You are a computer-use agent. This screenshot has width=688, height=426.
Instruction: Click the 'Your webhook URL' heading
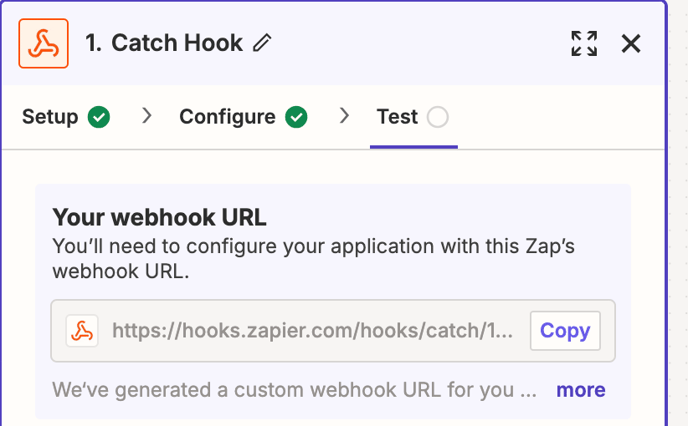point(159,217)
